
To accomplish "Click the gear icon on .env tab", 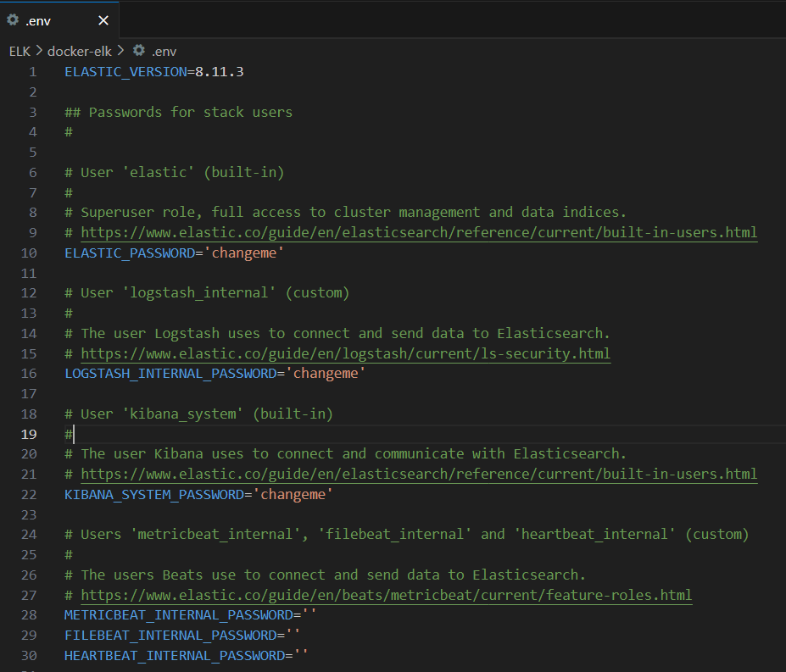I will 13,20.
